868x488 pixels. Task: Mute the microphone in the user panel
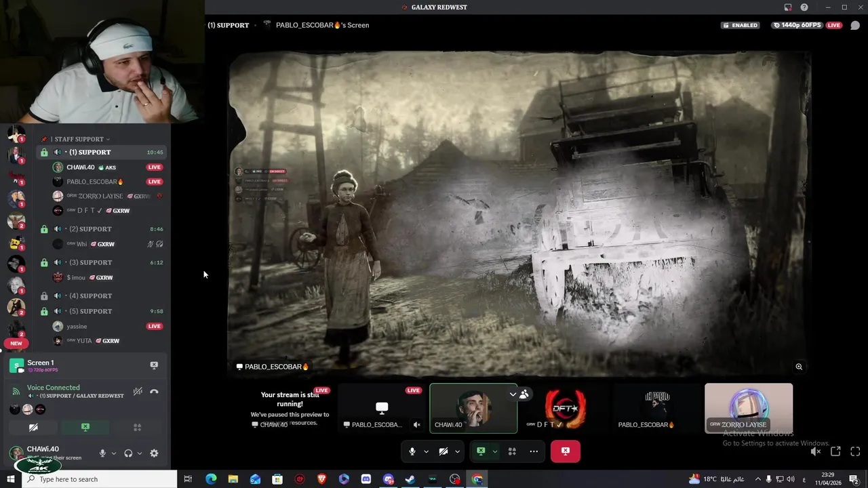tap(102, 453)
